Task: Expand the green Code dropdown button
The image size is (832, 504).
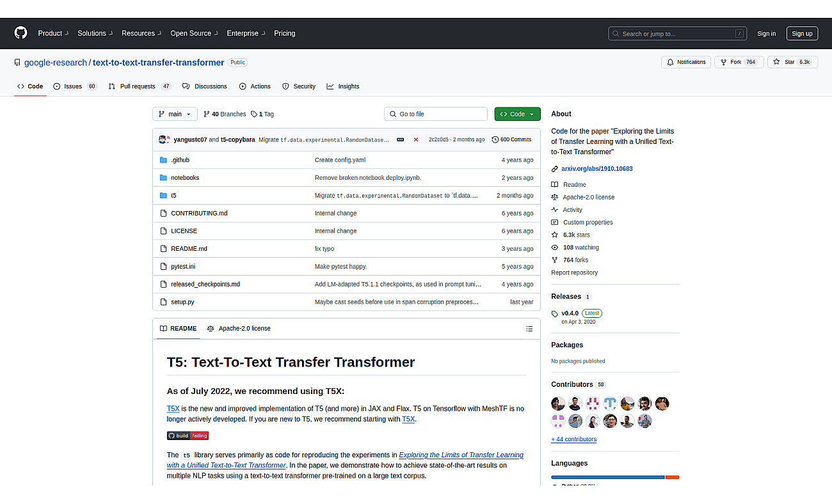Action: (517, 114)
